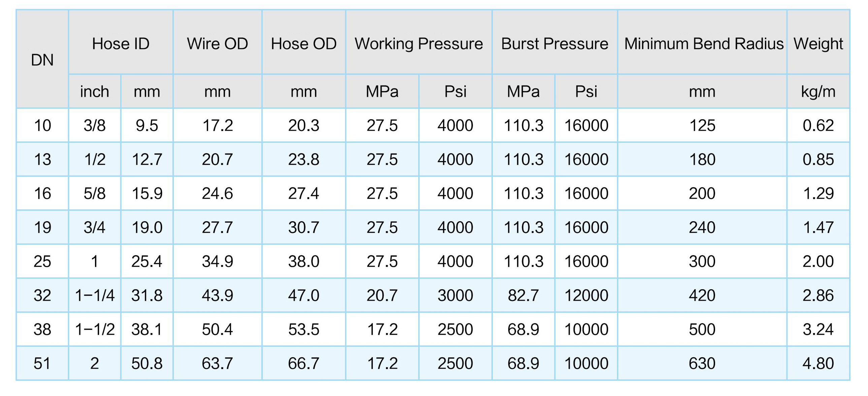Select the DN 32 cell
This screenshot has height=396, width=868.
pos(42,295)
